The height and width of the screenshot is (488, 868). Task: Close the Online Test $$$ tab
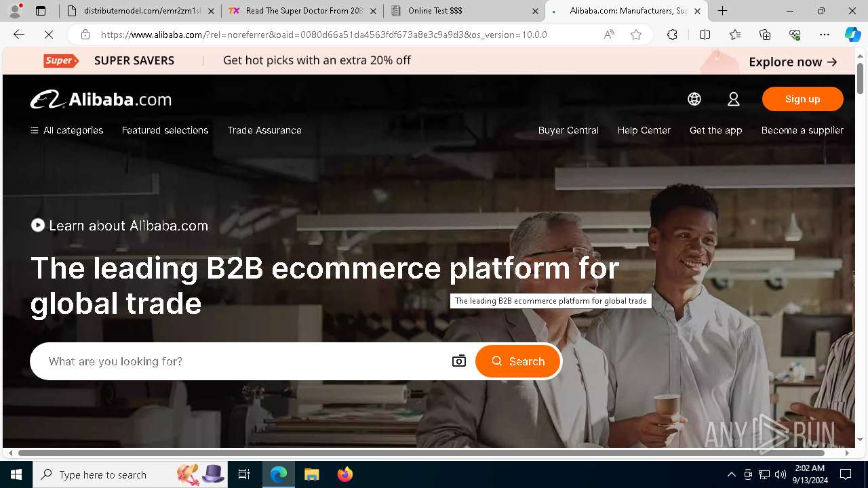535,11
